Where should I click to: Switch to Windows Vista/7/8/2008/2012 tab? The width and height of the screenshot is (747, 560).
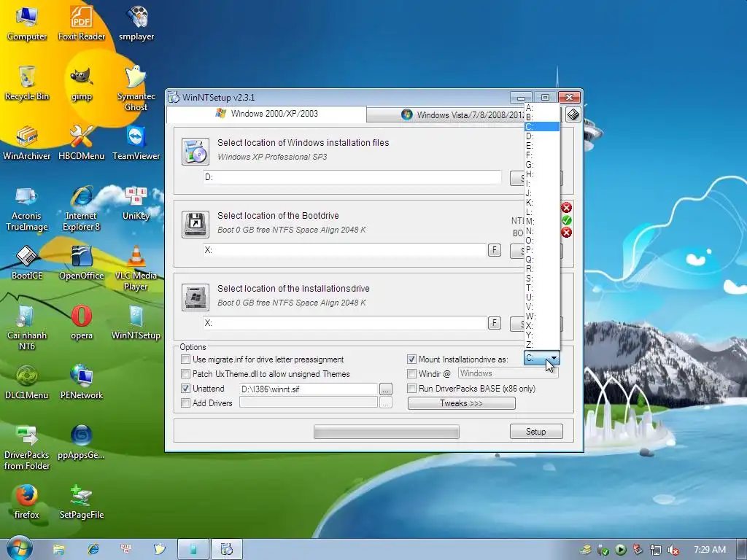pyautogui.click(x=445, y=114)
